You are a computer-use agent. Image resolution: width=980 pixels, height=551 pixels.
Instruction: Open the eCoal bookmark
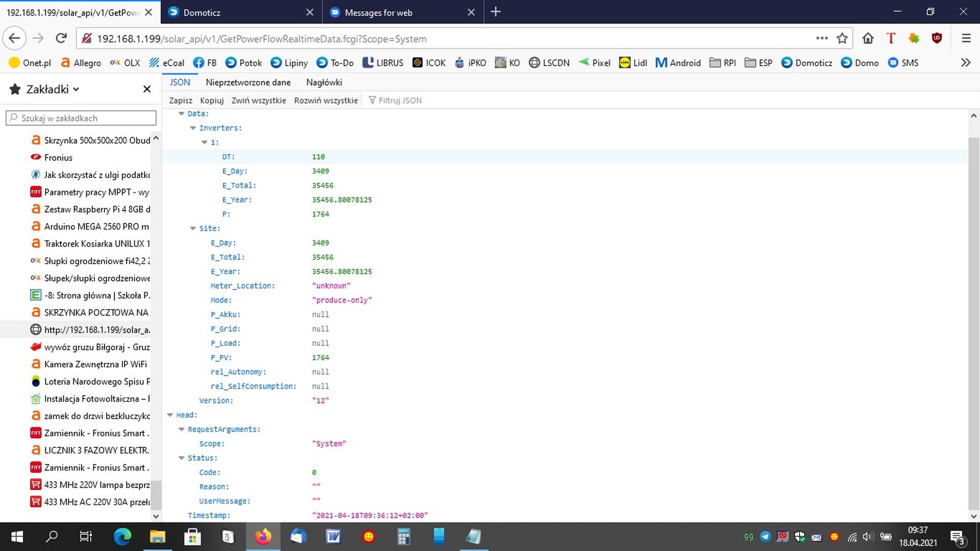click(167, 63)
